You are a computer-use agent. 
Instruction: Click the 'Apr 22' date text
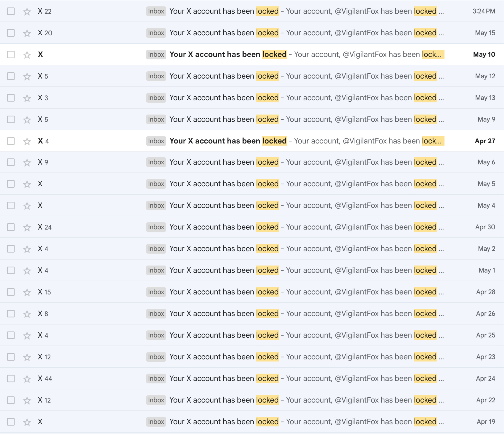click(x=485, y=400)
